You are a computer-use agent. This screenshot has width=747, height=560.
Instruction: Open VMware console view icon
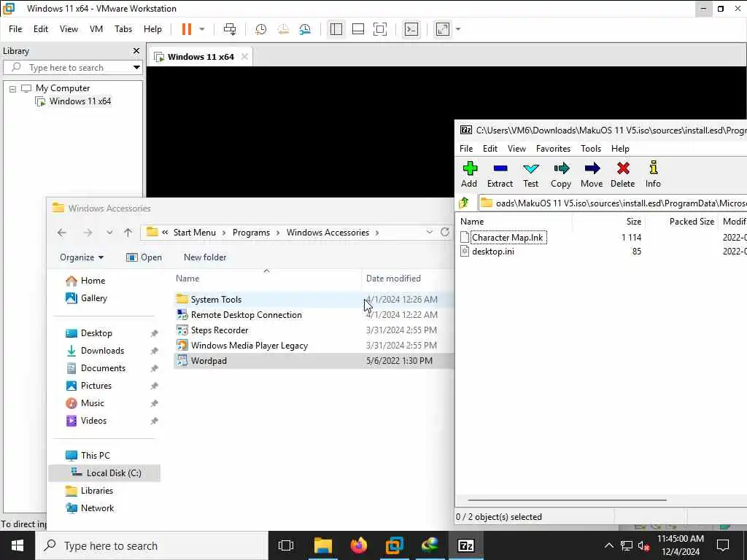point(411,29)
